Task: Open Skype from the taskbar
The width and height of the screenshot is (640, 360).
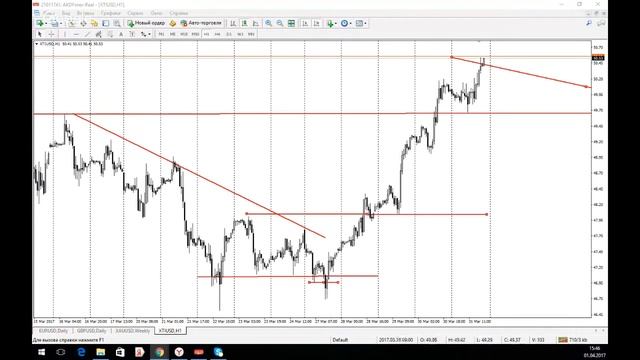Action: [x=218, y=352]
